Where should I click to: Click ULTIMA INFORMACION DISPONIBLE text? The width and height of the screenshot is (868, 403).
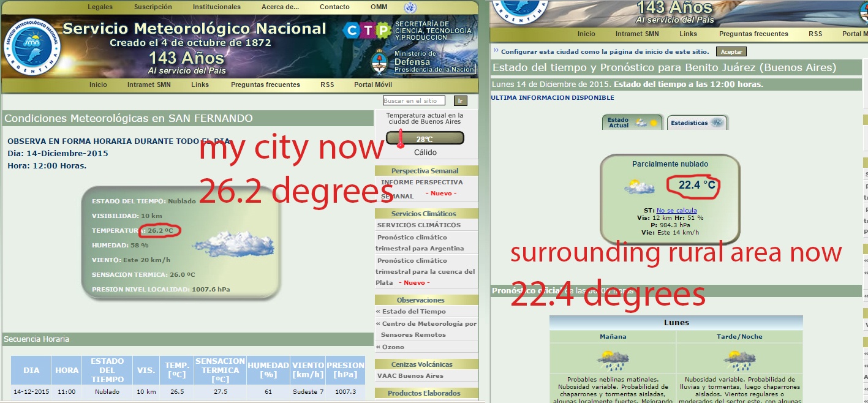[553, 97]
